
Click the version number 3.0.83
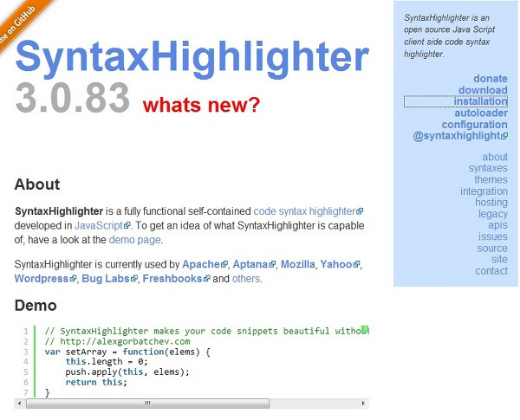[72, 98]
